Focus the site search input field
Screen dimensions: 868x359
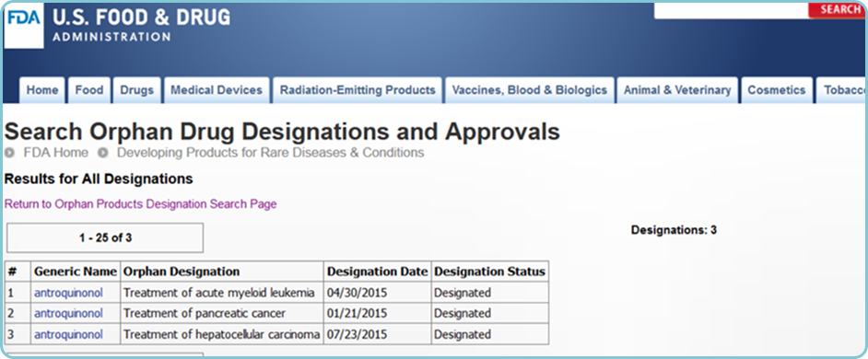pyautogui.click(x=731, y=10)
